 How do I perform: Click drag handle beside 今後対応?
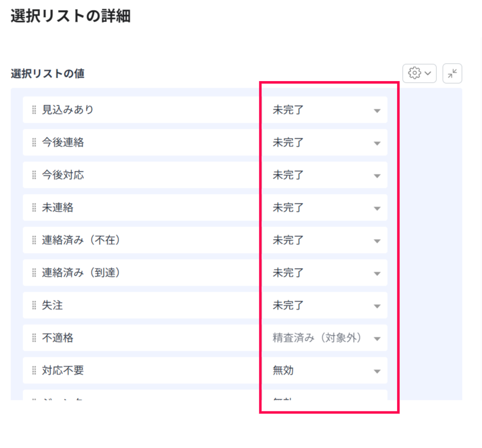click(x=34, y=175)
